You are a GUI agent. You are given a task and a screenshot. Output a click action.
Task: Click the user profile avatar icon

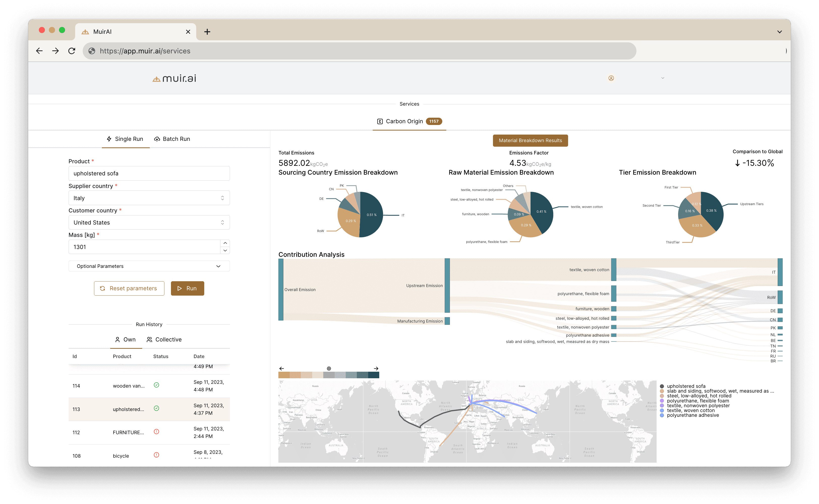tap(611, 78)
